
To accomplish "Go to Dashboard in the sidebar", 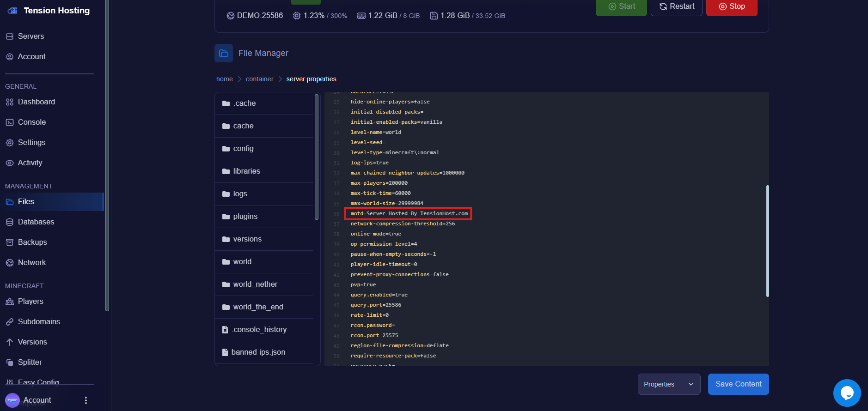I will (31, 102).
